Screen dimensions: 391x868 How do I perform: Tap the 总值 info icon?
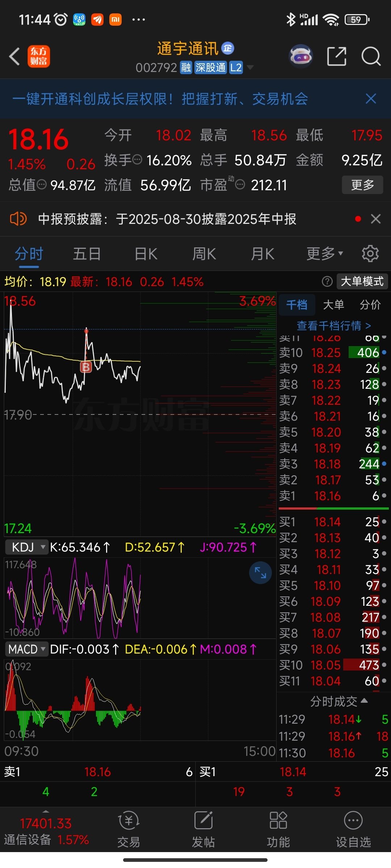point(42,185)
